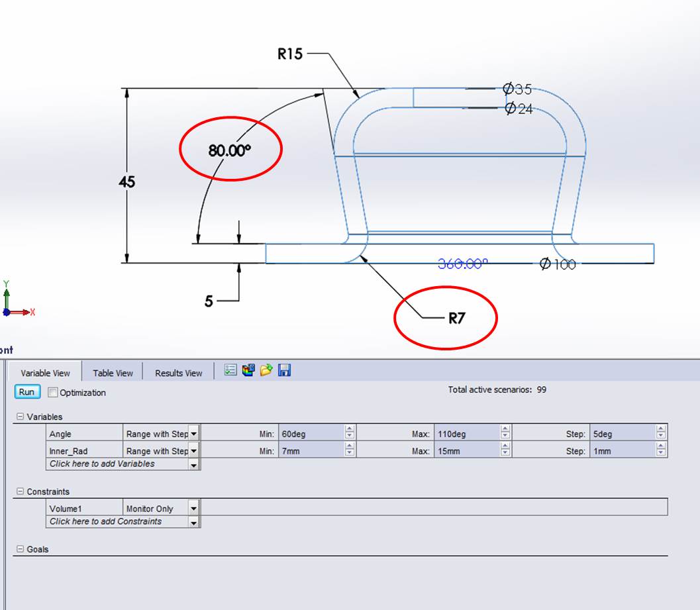Screen dimensions: 700x610
Task: Open Volume1 Monitor Only dropdown
Action: 193,509
